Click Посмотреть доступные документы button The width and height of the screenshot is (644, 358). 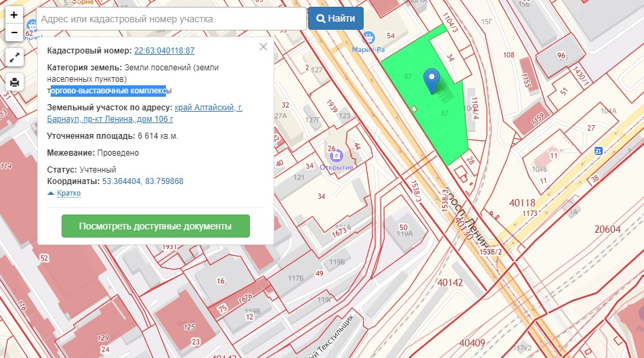point(155,226)
